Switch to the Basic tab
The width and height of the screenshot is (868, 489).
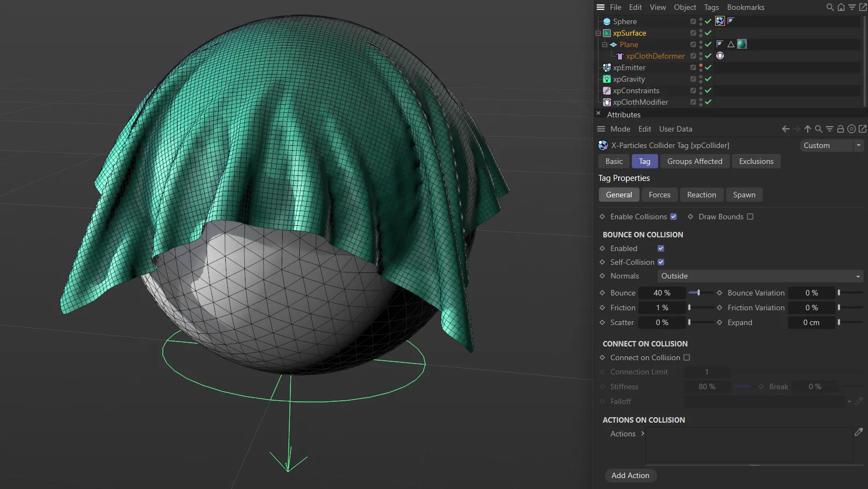(614, 161)
